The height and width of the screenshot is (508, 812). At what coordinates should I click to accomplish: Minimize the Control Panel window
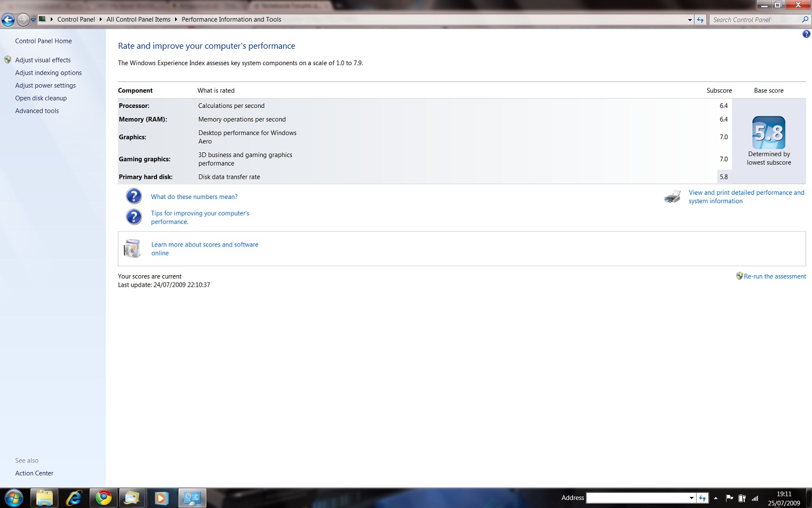coord(764,5)
